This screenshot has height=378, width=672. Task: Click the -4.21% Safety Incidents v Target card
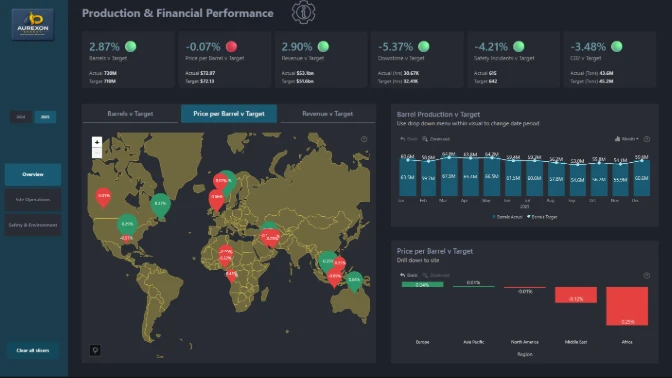(513, 60)
